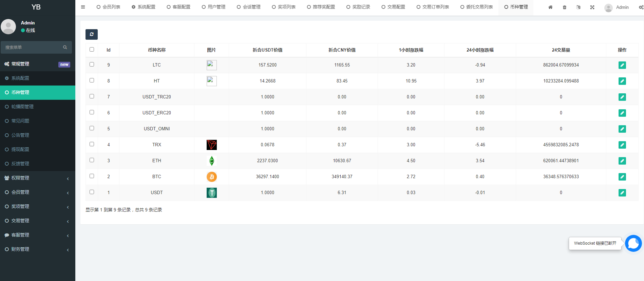Click the 搜索菜单 search input field
644x281 pixels.
pos(32,48)
